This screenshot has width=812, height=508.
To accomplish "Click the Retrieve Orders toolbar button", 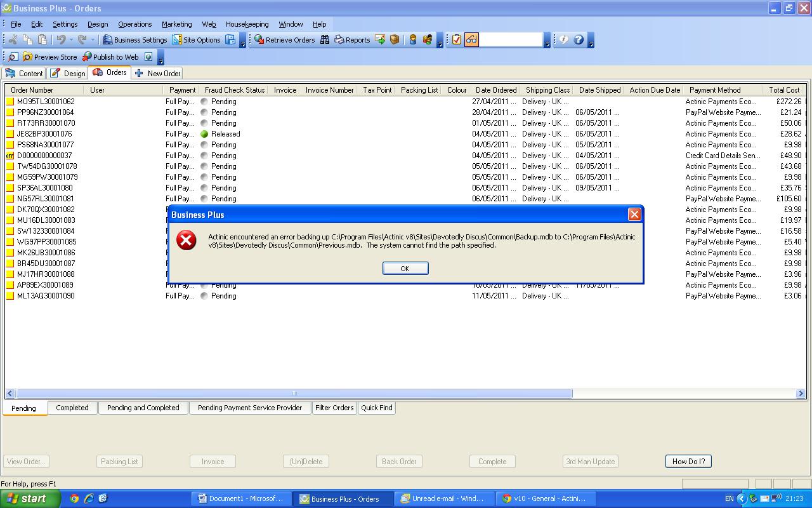I will click(284, 40).
